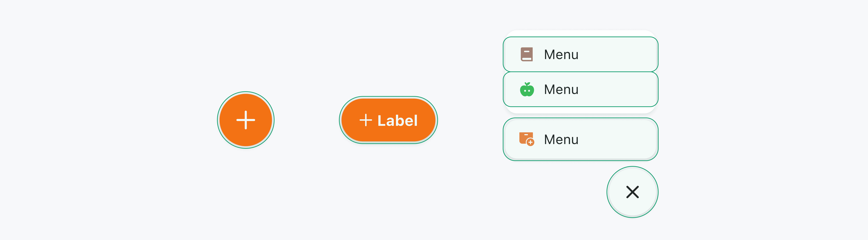
Task: Click the word Label on the orange button
Action: pos(397,121)
